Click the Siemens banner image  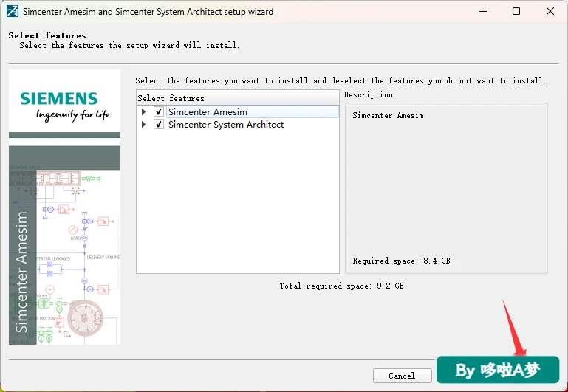coord(64,207)
